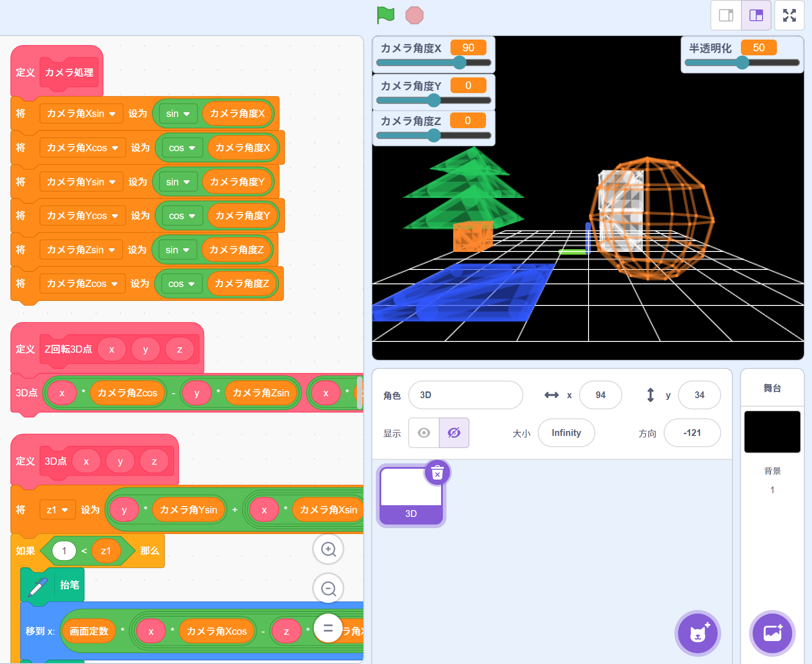Switch to large stage layout
Viewport: 812px width, 664px height.
tap(756, 15)
